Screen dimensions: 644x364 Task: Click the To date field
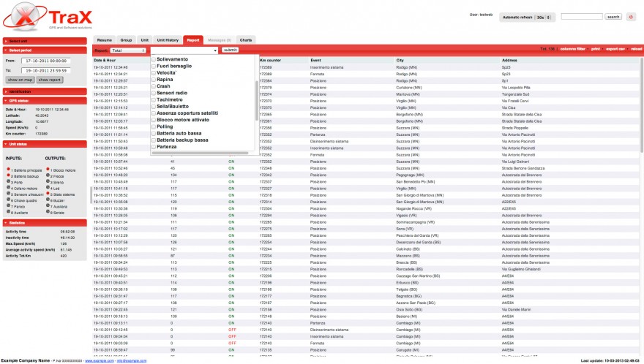coord(46,71)
